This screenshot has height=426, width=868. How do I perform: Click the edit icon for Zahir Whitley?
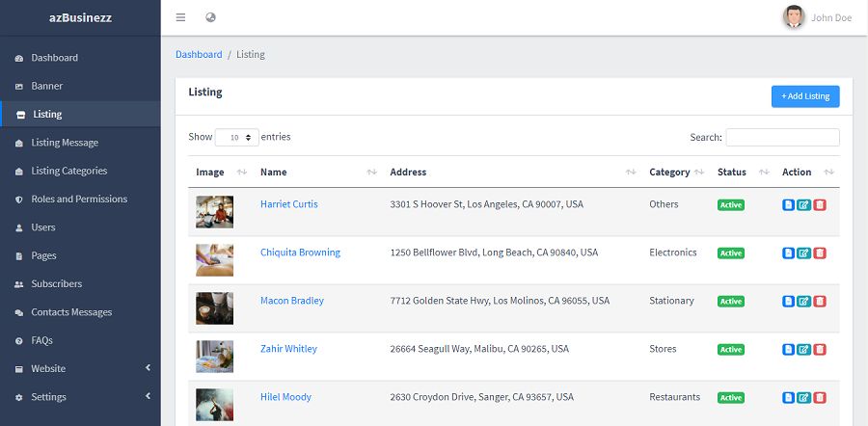tap(803, 349)
